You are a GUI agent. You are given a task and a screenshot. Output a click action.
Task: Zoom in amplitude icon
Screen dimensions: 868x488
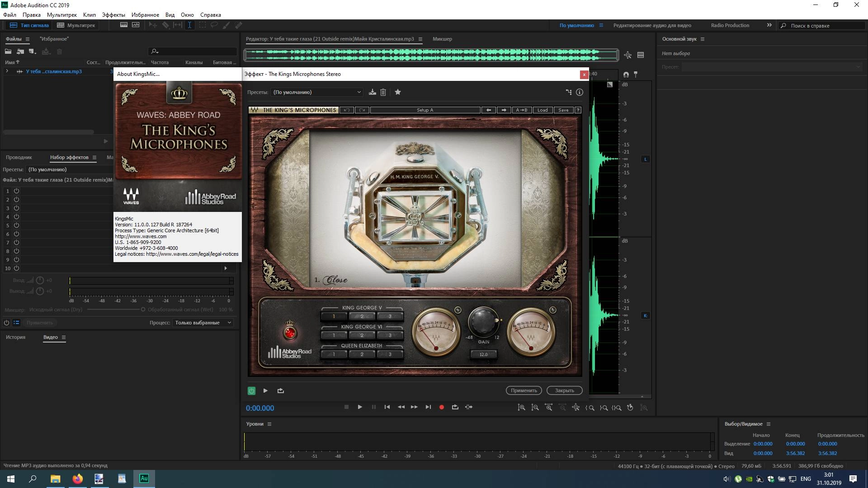pyautogui.click(x=521, y=408)
